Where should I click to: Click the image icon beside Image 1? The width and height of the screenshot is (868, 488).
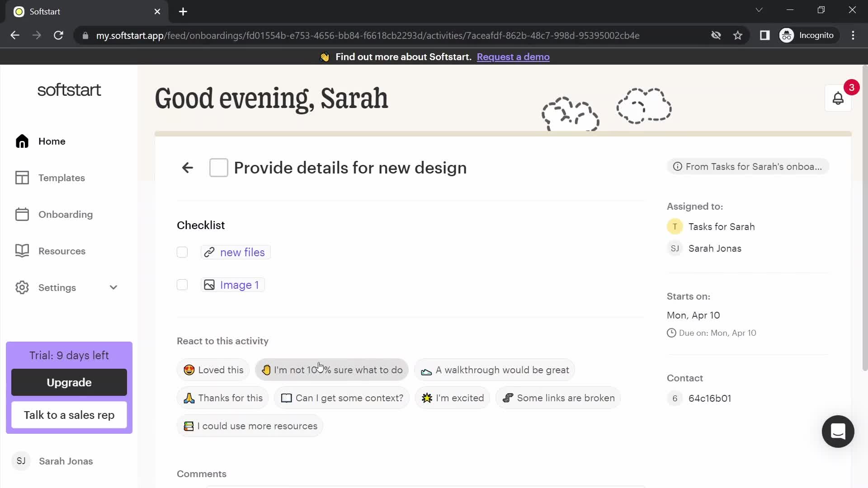click(x=209, y=285)
